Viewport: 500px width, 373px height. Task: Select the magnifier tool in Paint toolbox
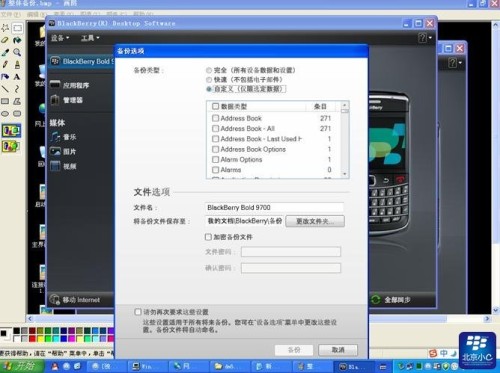[17, 52]
